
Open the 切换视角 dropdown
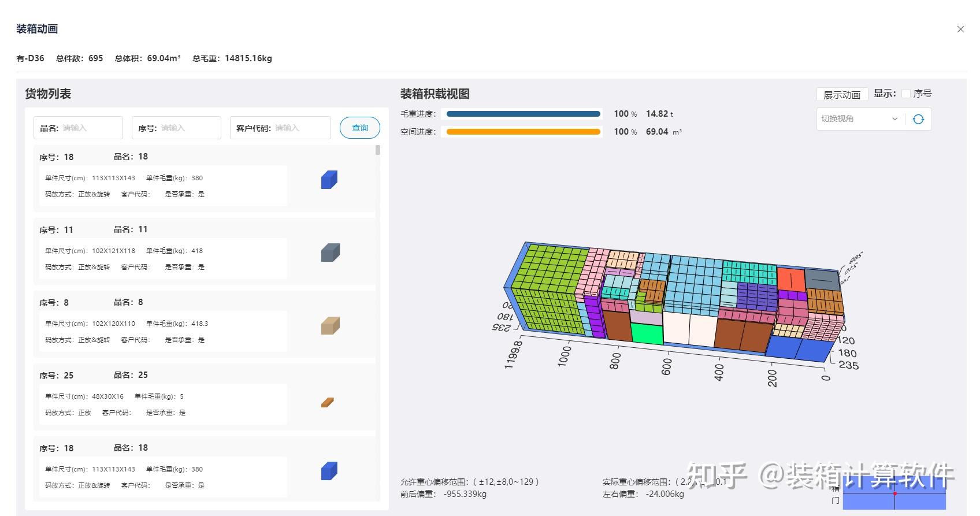[860, 119]
